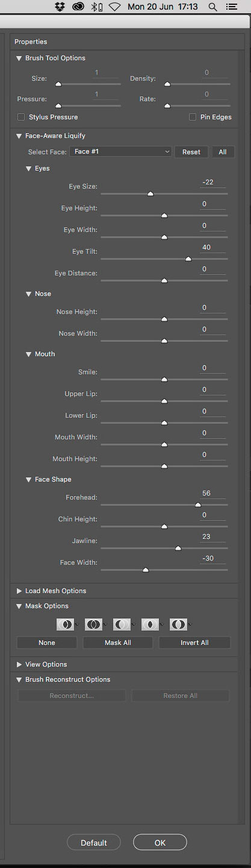
Task: Open Spotlight search magnifier icon
Action: (212, 7)
